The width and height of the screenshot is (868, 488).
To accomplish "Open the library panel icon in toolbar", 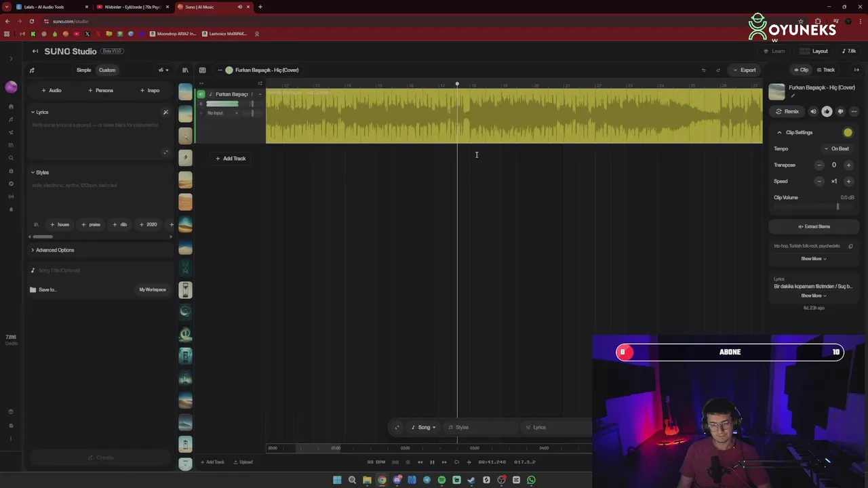I will tap(185, 70).
